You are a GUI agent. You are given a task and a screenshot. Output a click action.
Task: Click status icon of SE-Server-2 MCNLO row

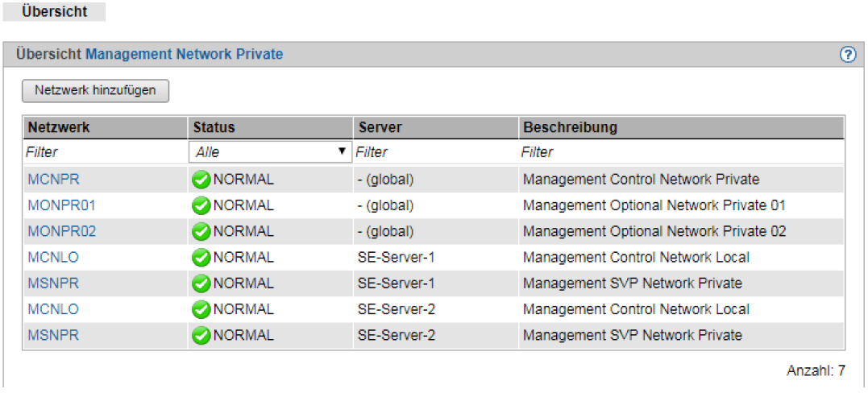[x=202, y=309]
